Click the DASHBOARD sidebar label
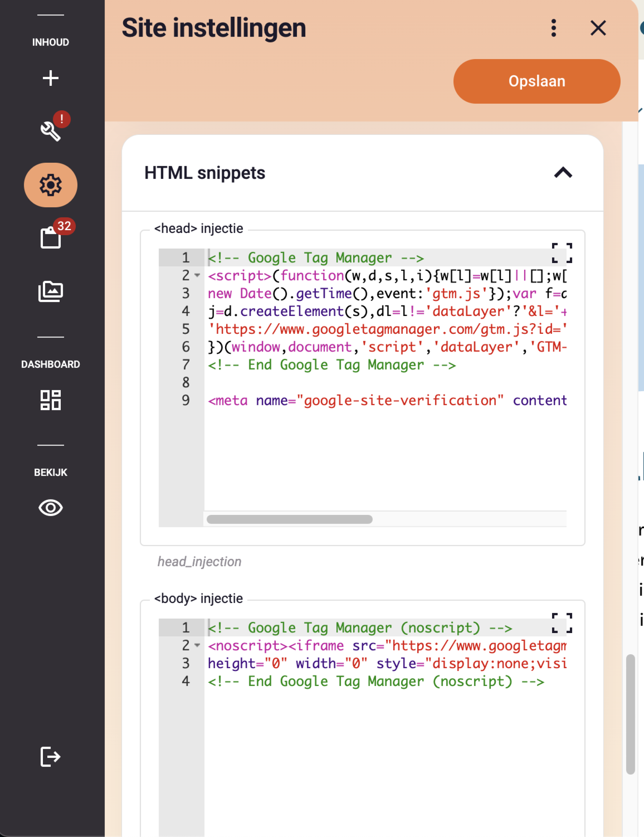The width and height of the screenshot is (644, 837). coord(51,364)
